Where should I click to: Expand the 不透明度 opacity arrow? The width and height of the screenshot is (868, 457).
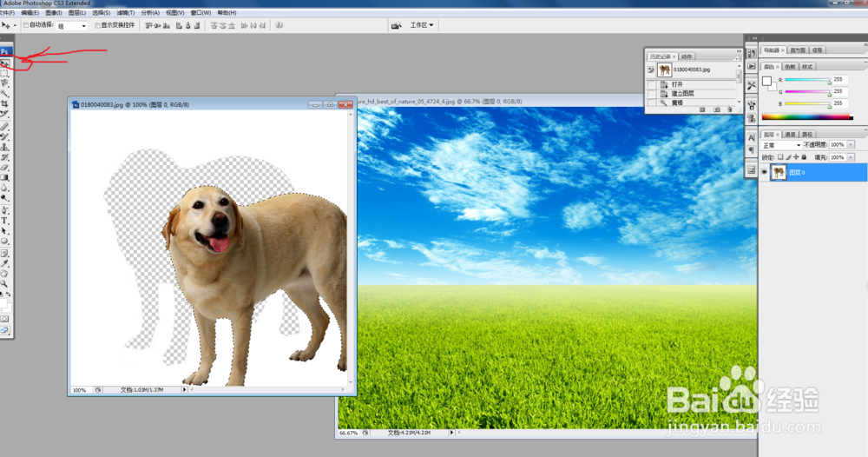[849, 145]
